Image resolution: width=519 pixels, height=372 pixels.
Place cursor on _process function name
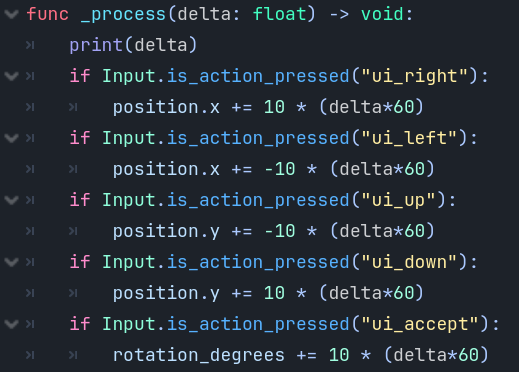pyautogui.click(x=123, y=15)
